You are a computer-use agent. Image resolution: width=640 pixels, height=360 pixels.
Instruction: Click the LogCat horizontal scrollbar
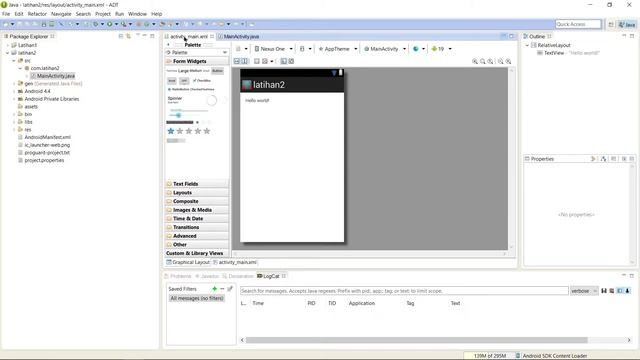[416, 340]
